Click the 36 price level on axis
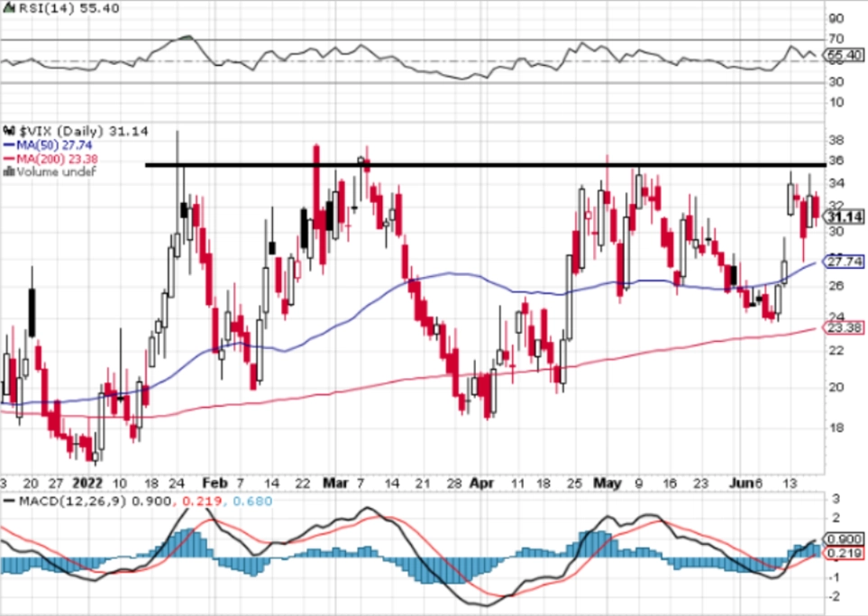Screen dimensions: 868x616 836,161
